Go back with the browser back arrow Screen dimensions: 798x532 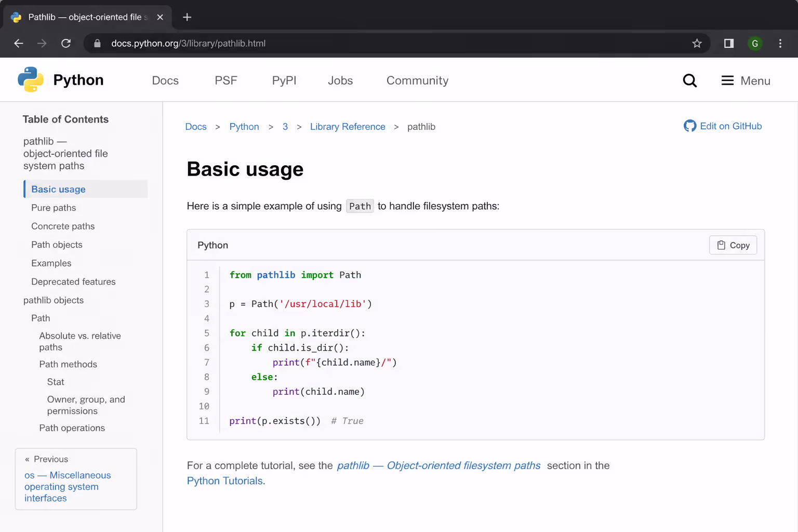coord(19,44)
